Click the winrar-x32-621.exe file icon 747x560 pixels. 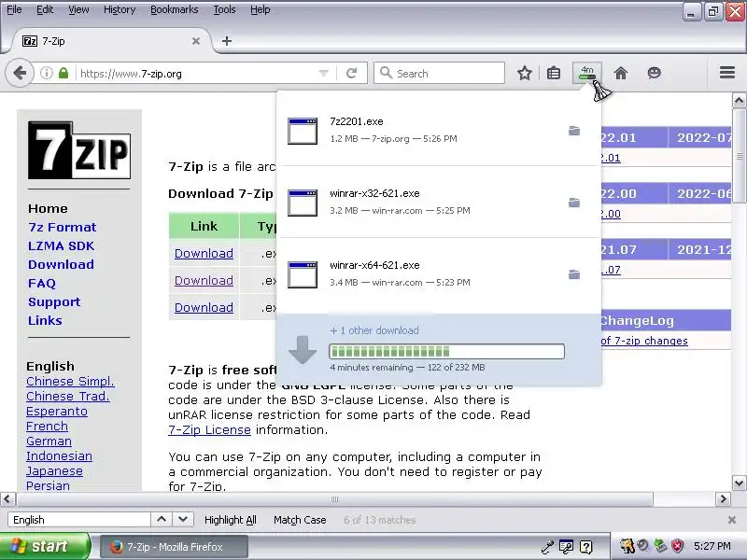[x=303, y=203]
